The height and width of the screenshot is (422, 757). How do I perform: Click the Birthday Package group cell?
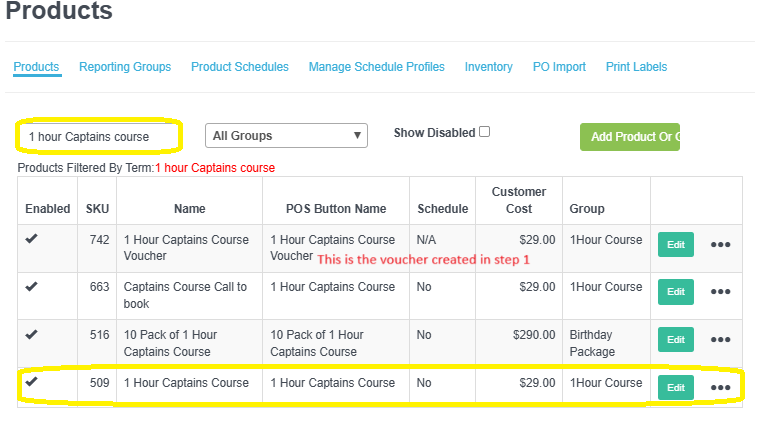tap(592, 343)
